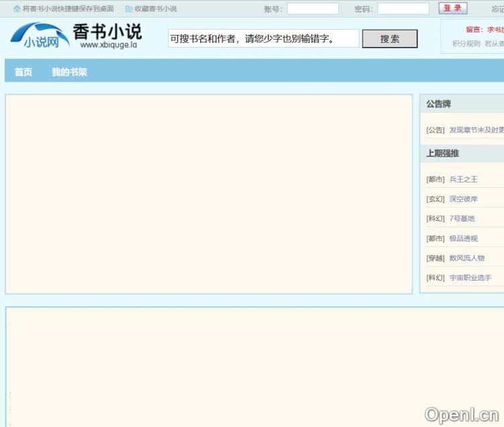The height and width of the screenshot is (427, 504).
Task: Open the novel 数风流人物
Action: (466, 258)
